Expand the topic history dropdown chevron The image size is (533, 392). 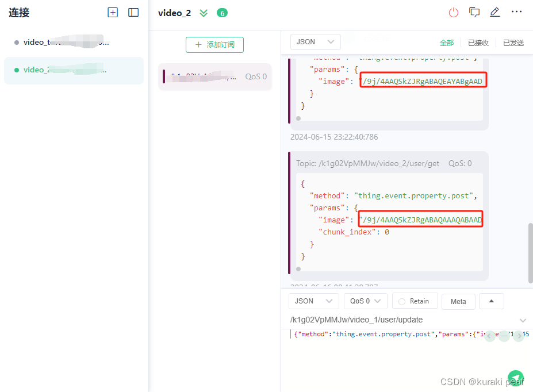(523, 320)
